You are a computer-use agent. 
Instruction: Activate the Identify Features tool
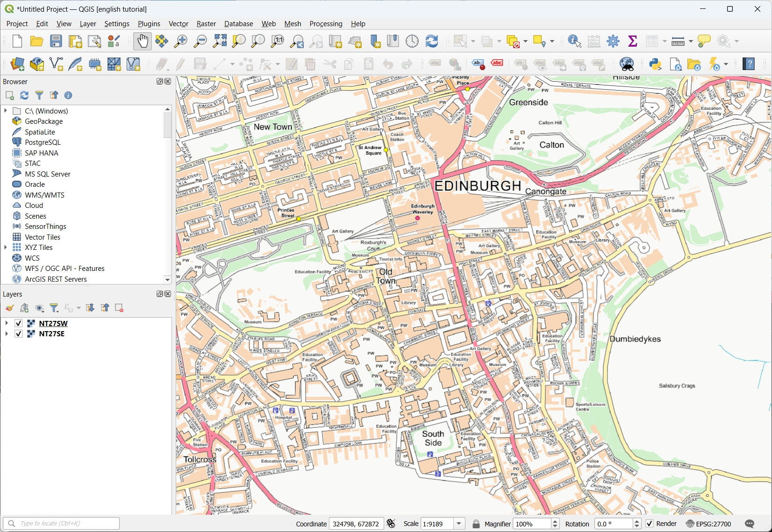574,41
